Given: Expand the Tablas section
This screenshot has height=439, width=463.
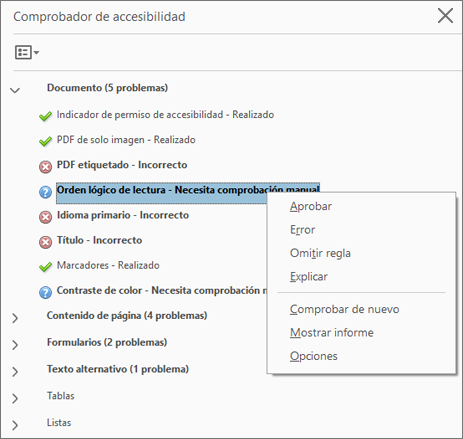Looking at the screenshot, I should click(x=15, y=398).
